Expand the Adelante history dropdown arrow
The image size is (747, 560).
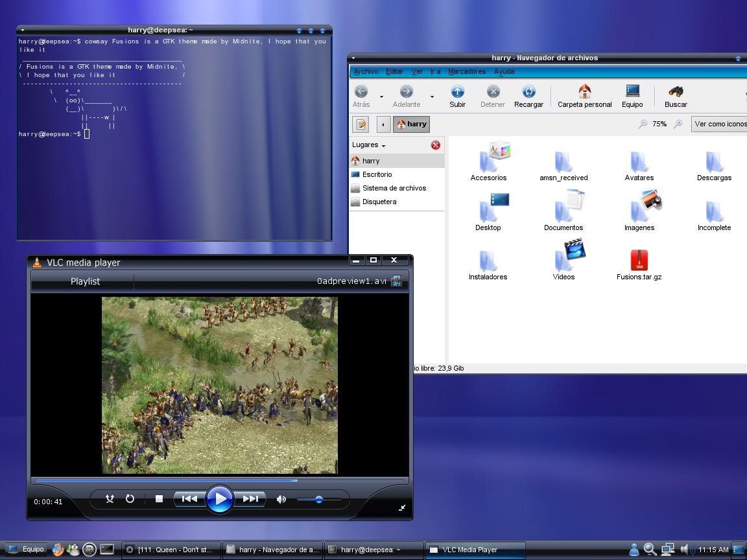point(432,97)
